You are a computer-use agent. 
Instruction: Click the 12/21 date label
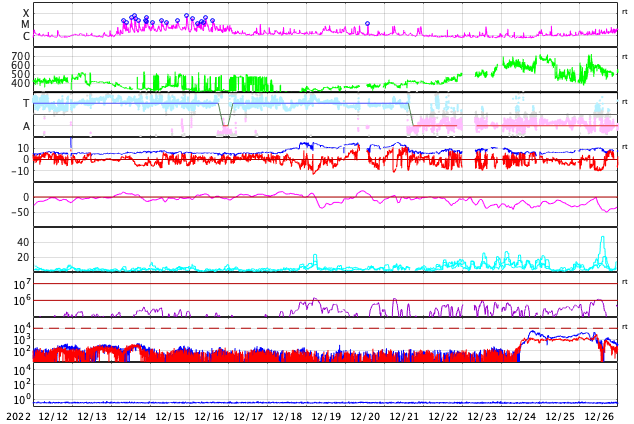point(404,417)
